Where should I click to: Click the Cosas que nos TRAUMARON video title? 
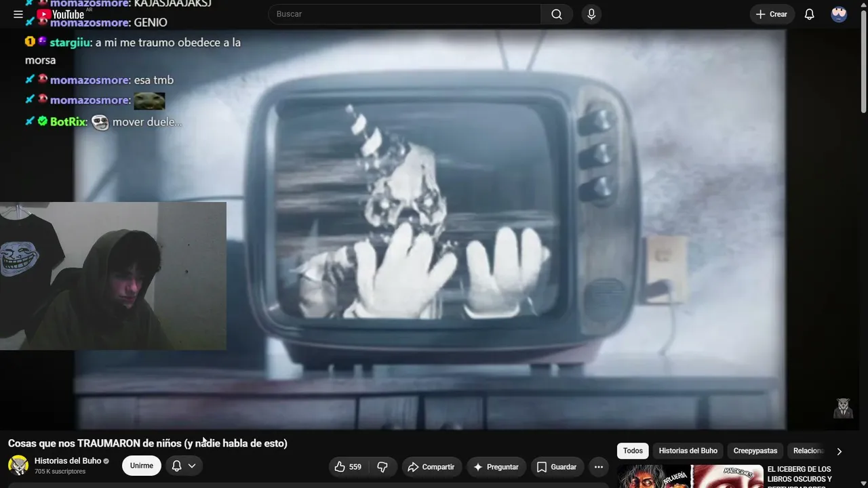(x=148, y=443)
